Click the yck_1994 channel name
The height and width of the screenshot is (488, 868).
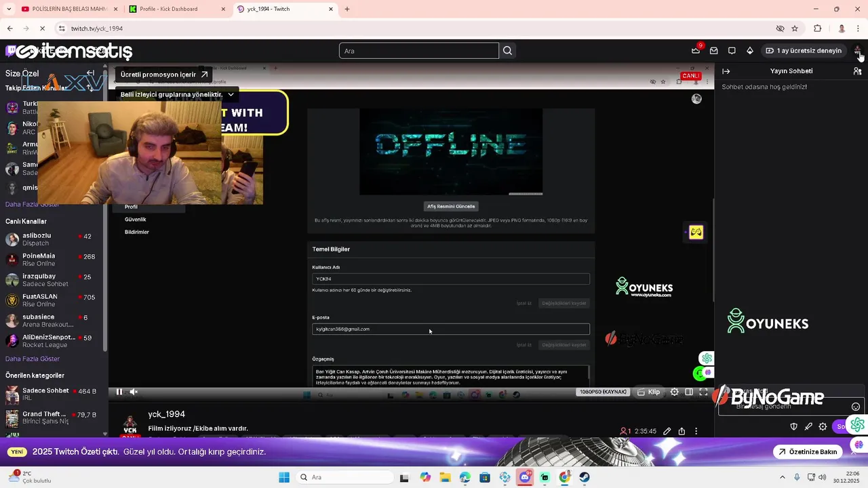tap(166, 414)
